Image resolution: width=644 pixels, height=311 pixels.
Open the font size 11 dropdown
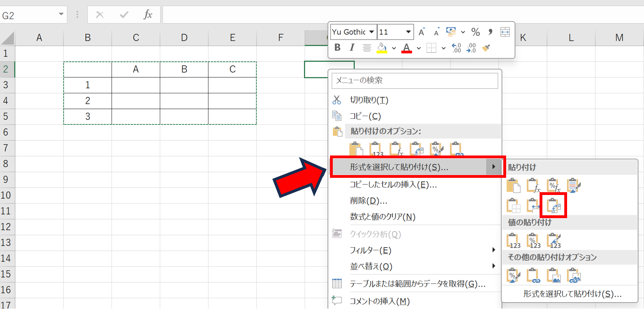coord(408,32)
